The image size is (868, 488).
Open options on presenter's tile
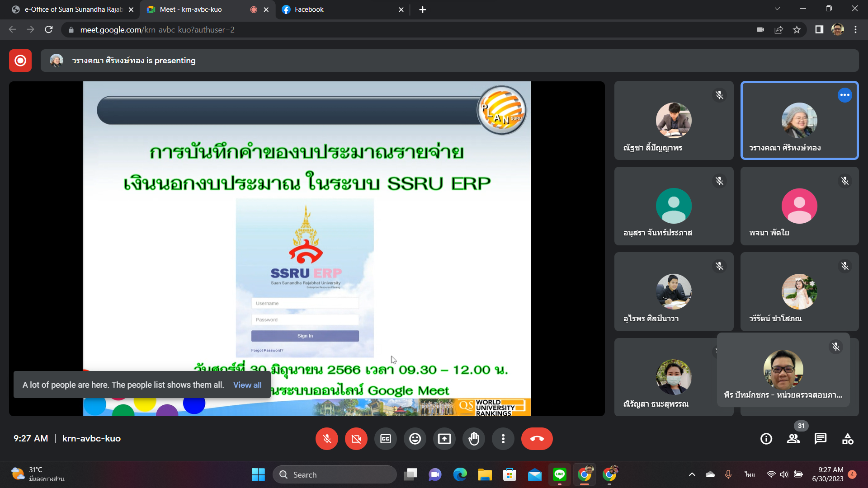click(844, 95)
